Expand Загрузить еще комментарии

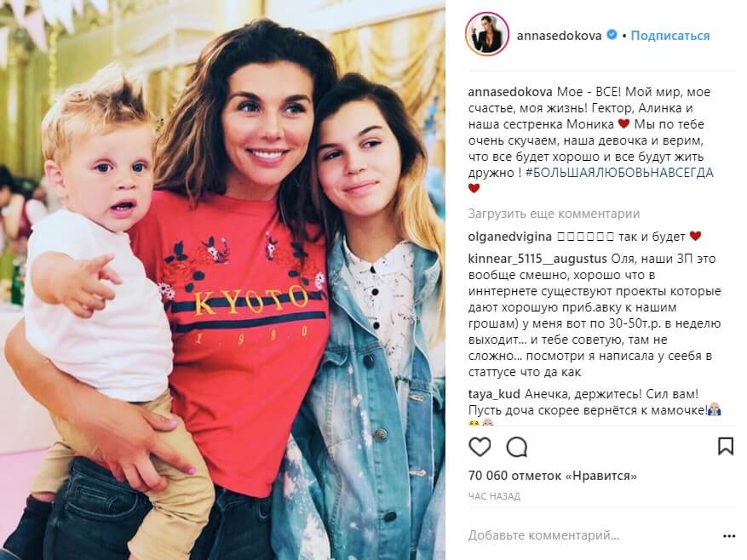click(x=554, y=214)
